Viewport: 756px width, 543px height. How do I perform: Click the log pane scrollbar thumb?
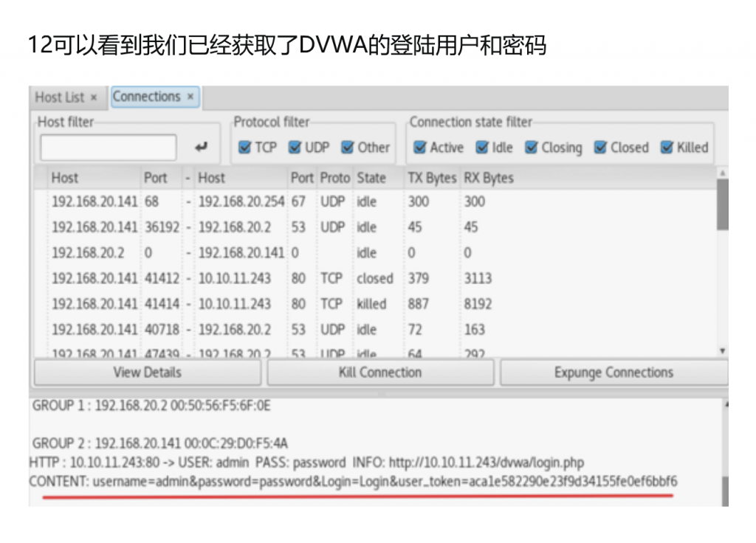(726, 491)
